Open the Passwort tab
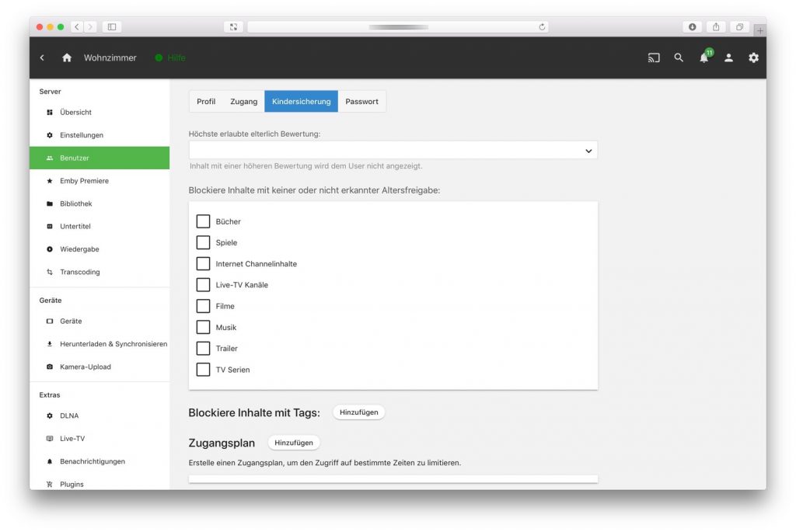 pyautogui.click(x=361, y=102)
